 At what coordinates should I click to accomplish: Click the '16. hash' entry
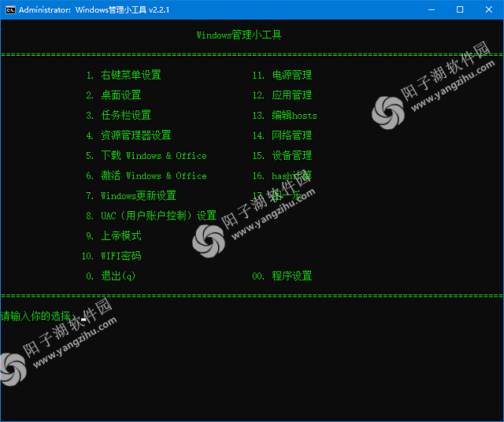click(x=282, y=176)
